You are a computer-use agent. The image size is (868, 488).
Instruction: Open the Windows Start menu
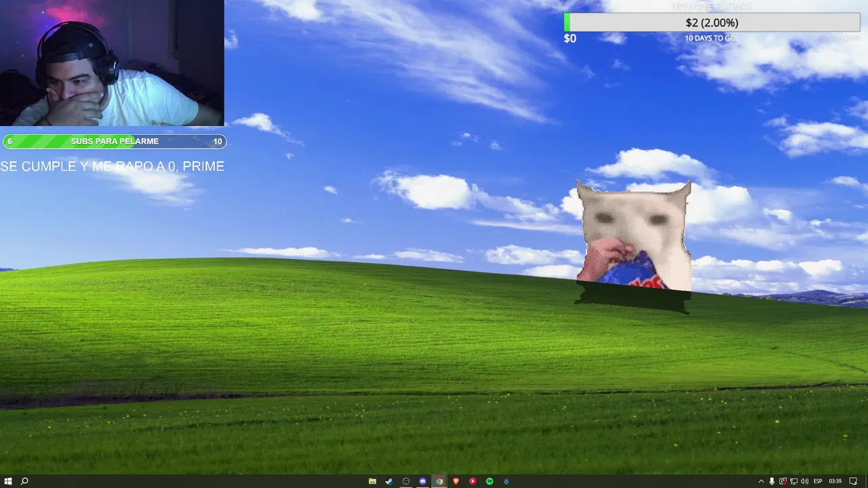coord(7,481)
